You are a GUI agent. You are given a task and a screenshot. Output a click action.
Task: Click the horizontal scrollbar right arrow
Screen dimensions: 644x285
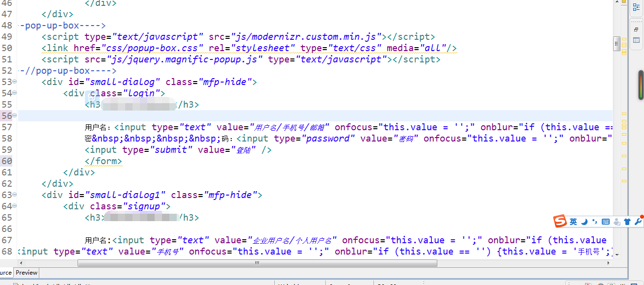(x=609, y=263)
